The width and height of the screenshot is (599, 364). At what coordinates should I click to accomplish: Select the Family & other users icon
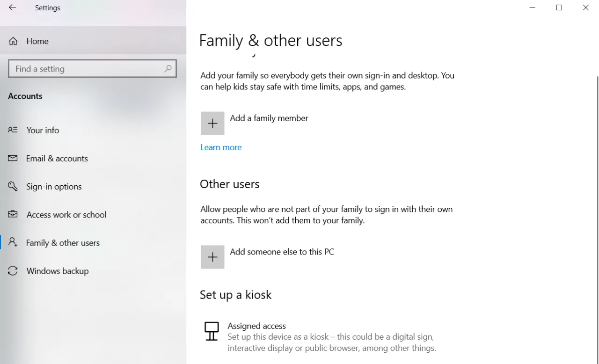13,242
